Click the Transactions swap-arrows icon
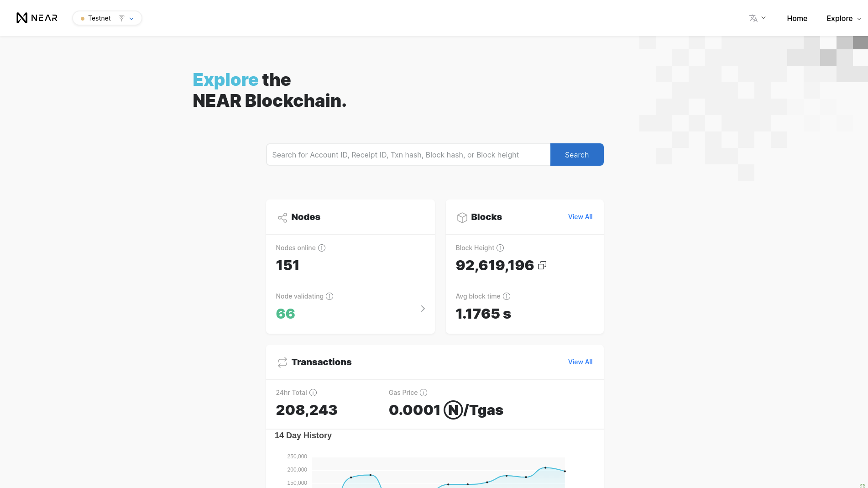868x488 pixels. pos(282,362)
